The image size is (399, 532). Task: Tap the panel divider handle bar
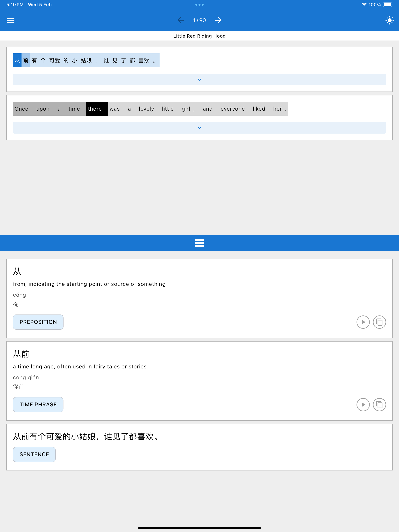pyautogui.click(x=199, y=243)
